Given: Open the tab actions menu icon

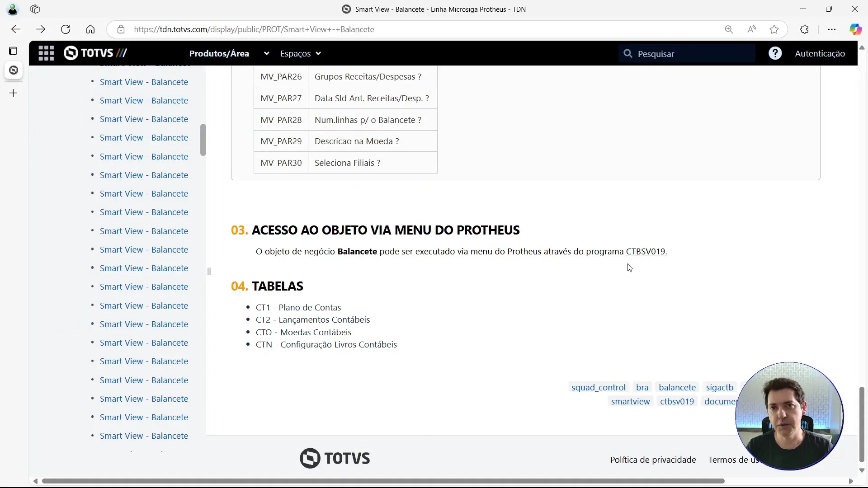Looking at the screenshot, I should (14, 51).
